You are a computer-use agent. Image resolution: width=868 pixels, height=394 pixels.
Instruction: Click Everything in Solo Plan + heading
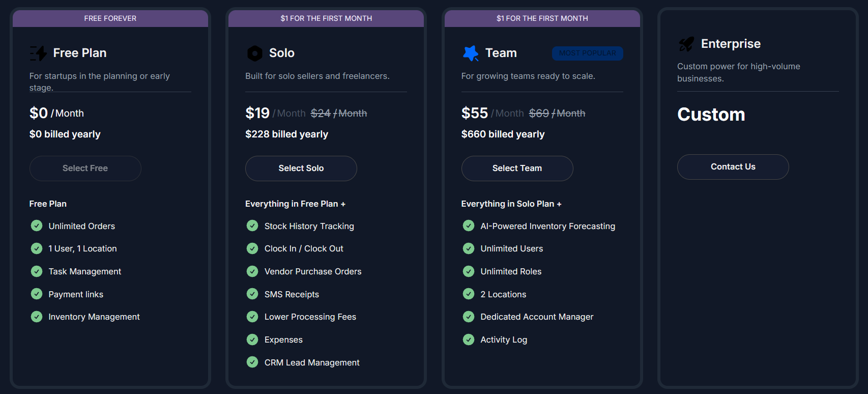[511, 204]
